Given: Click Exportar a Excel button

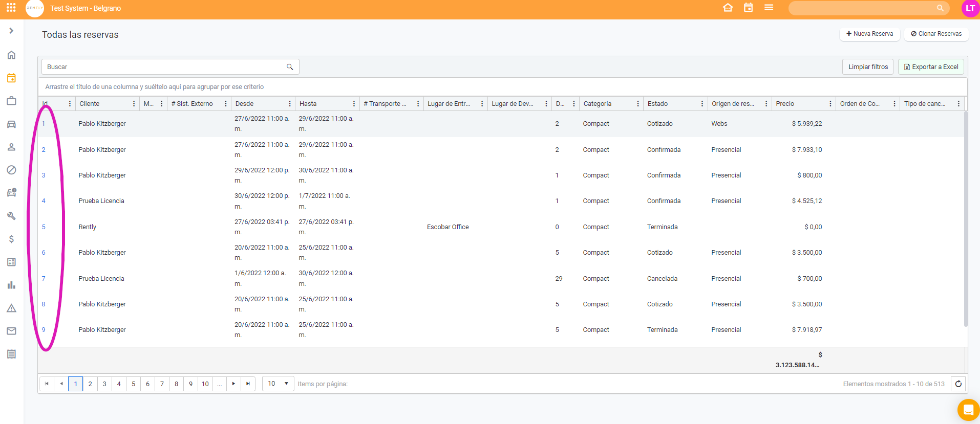Looking at the screenshot, I should [x=931, y=67].
